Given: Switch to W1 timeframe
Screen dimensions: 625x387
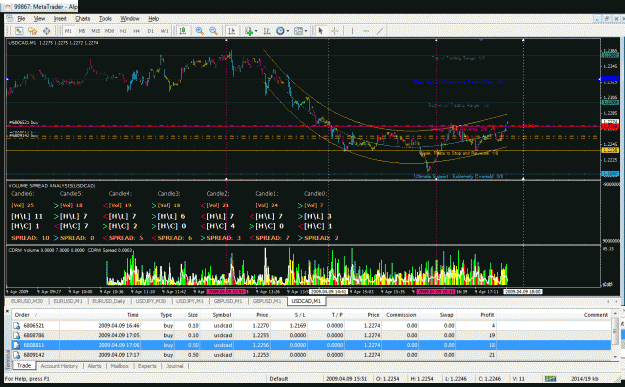Looking at the screenshot, I should tap(164, 31).
